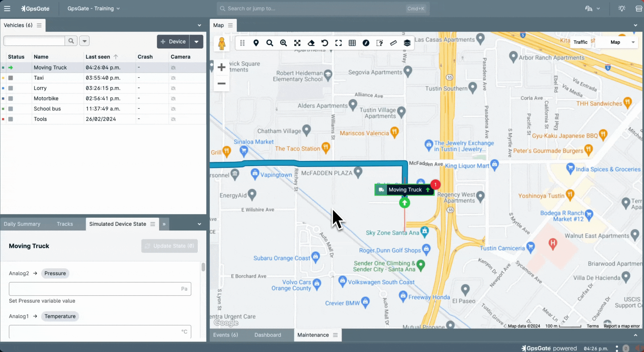This screenshot has height=352, width=644.
Task: Click the ruler measure tool
Action: click(x=393, y=43)
